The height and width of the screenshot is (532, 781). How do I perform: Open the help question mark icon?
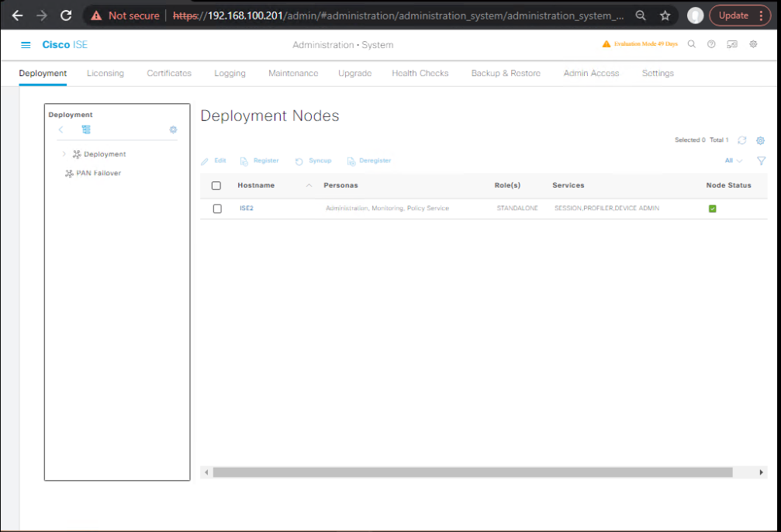coord(711,44)
